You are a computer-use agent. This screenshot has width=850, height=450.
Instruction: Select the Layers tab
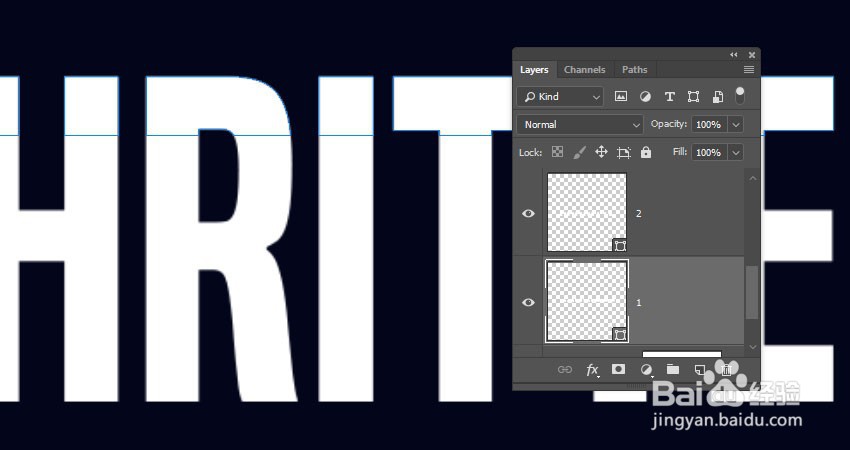[x=534, y=69]
